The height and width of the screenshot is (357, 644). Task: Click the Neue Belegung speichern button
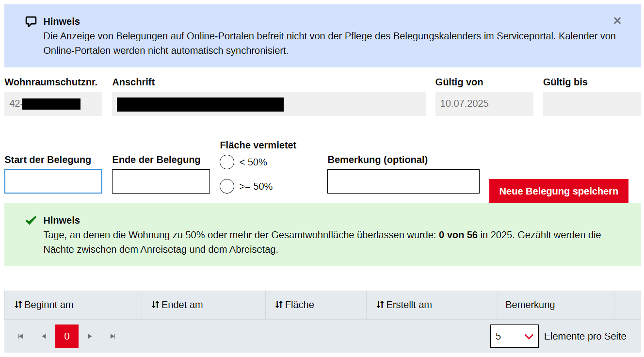(559, 191)
